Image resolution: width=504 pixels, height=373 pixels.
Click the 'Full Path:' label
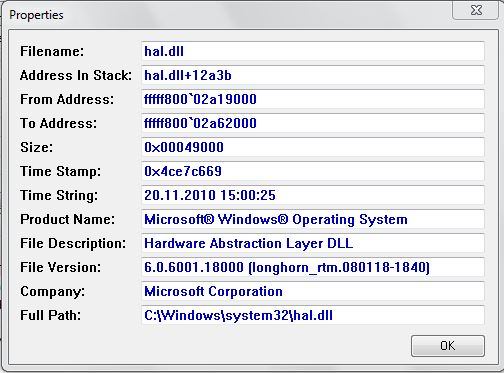(x=50, y=315)
